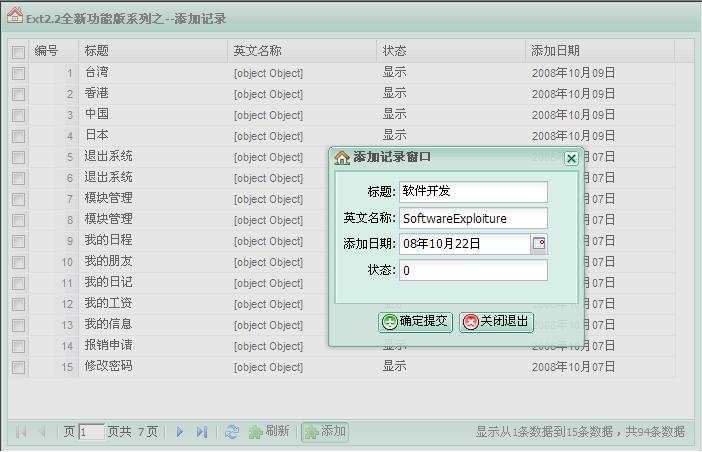Close the 添加记录窗口 dialog with the X
The image size is (702, 452).
tap(571, 158)
